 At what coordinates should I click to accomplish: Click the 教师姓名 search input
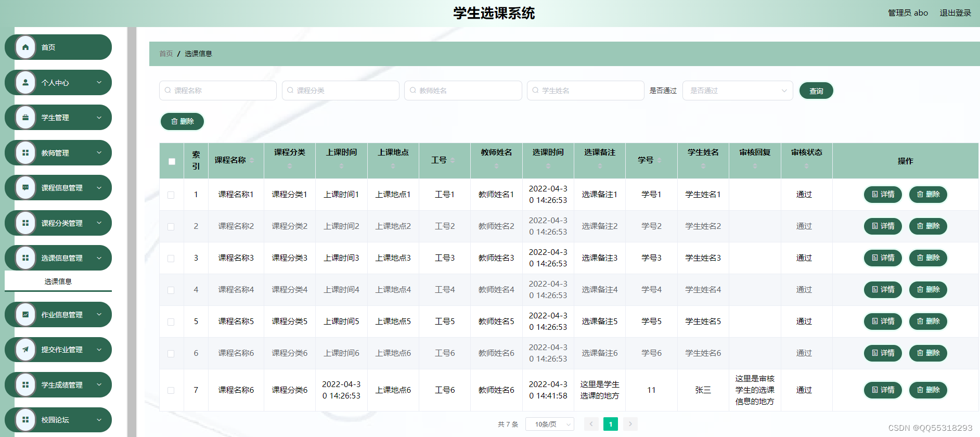click(463, 91)
